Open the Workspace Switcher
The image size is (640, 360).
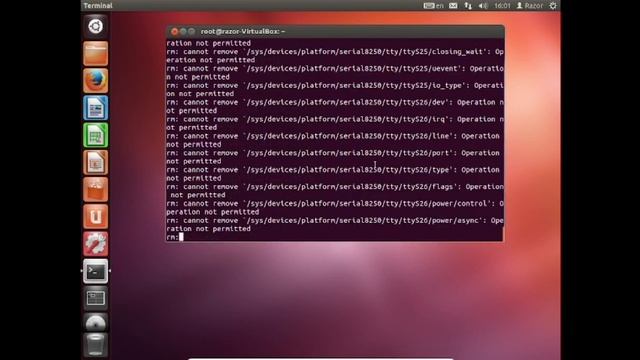click(96, 298)
